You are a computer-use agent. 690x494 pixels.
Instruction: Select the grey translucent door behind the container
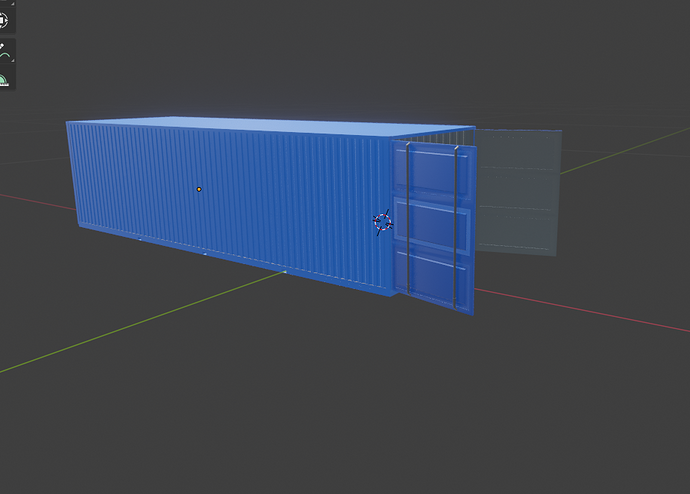tap(517, 192)
